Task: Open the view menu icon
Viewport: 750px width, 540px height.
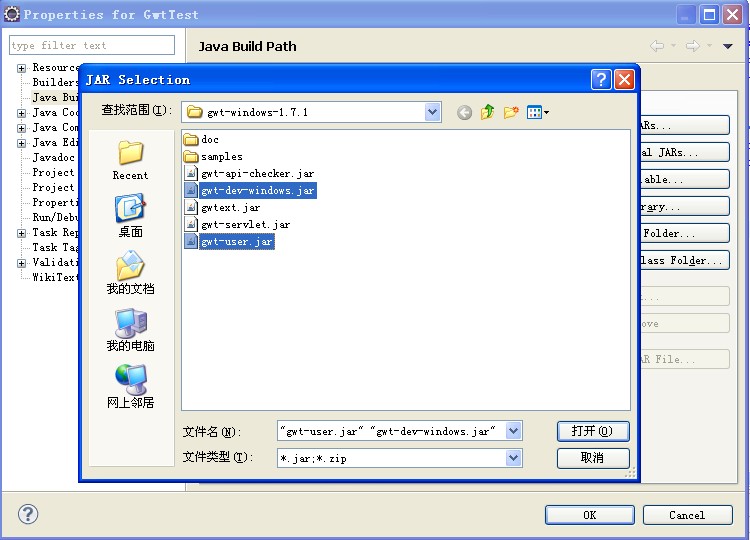Action: (538, 112)
